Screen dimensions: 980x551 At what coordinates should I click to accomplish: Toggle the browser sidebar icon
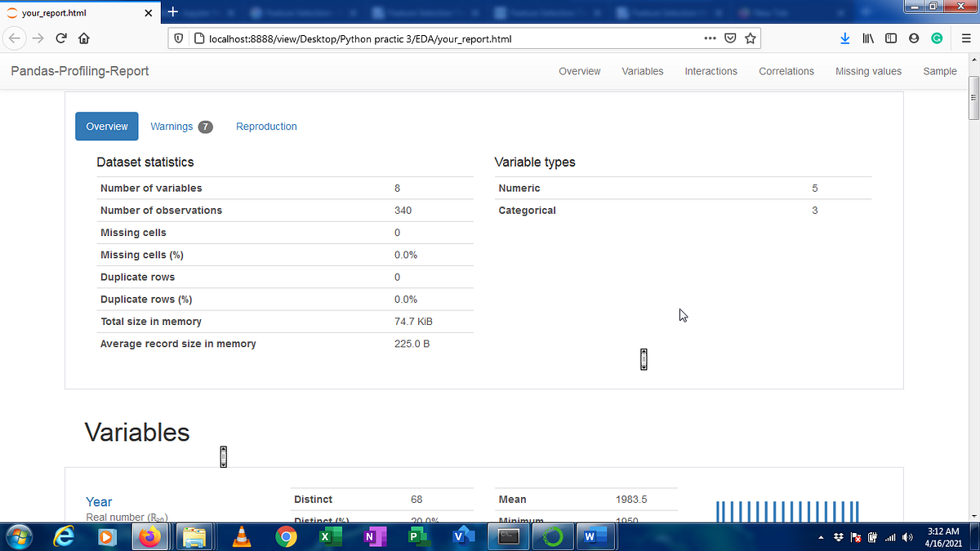click(x=891, y=38)
